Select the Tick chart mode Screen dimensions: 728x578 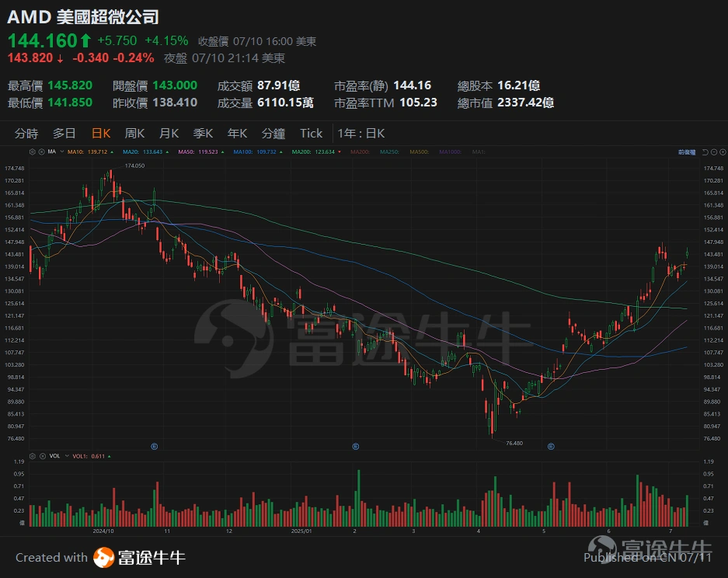(x=311, y=133)
